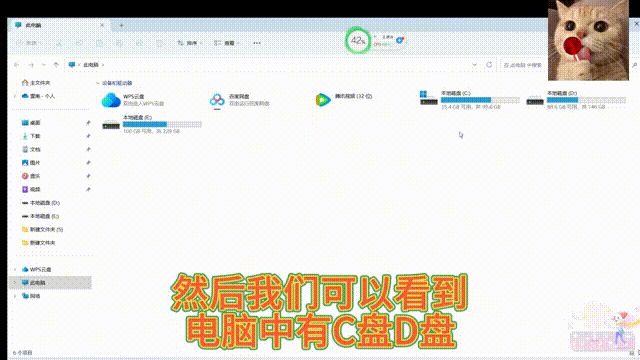Expand the WPS云盘 sidebar tree node
This screenshot has width=640, height=360.
point(15,269)
